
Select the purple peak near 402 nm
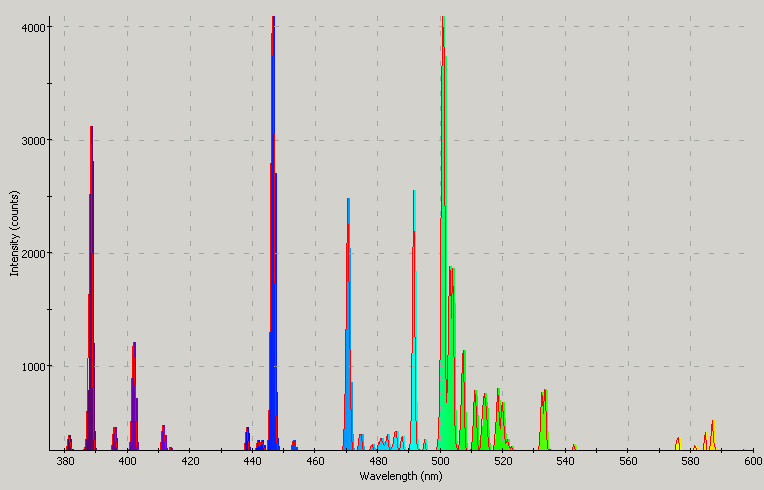pos(134,396)
